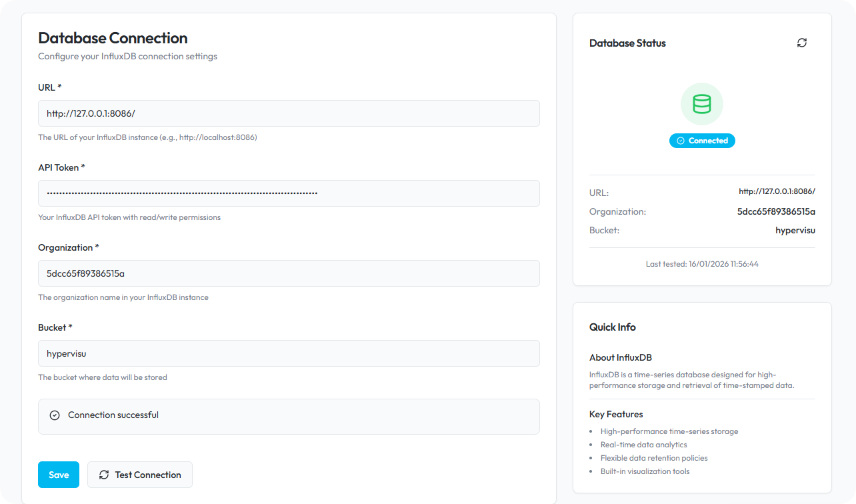Image resolution: width=856 pixels, height=504 pixels.
Task: Click the refresh icon inside Test Connection button
Action: pos(104,475)
